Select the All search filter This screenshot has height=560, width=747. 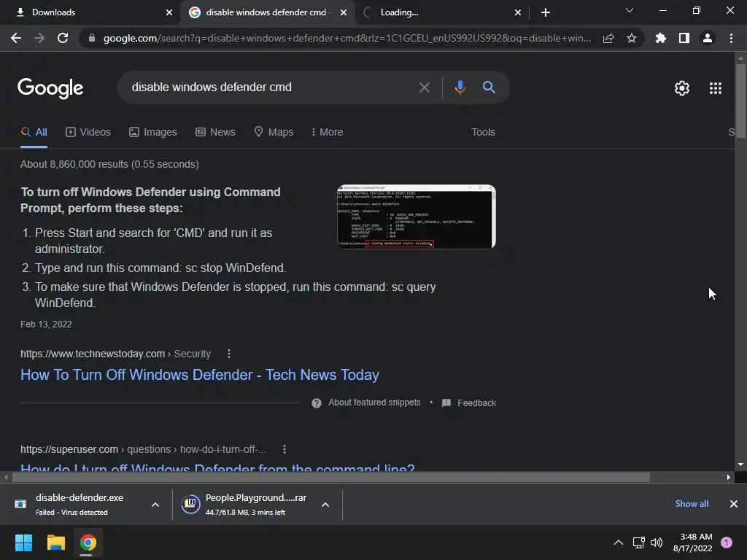tap(34, 133)
